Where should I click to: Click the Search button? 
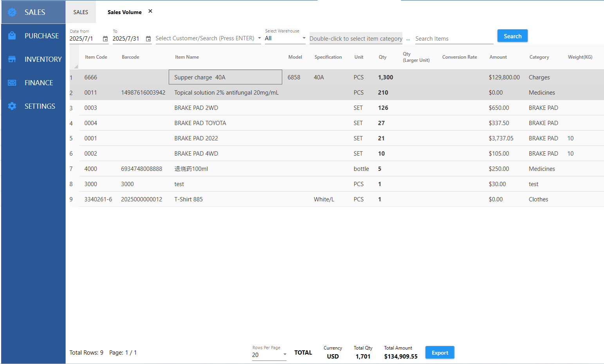(512, 36)
